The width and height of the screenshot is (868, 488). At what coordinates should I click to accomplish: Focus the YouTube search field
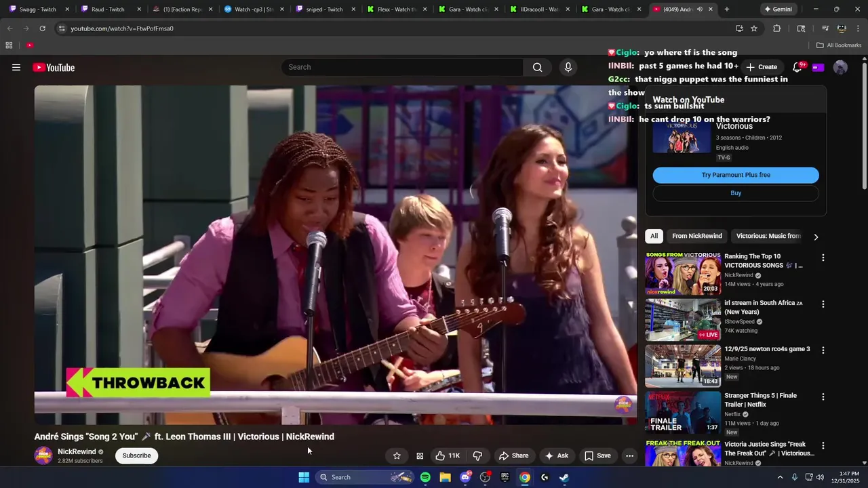[x=402, y=67]
